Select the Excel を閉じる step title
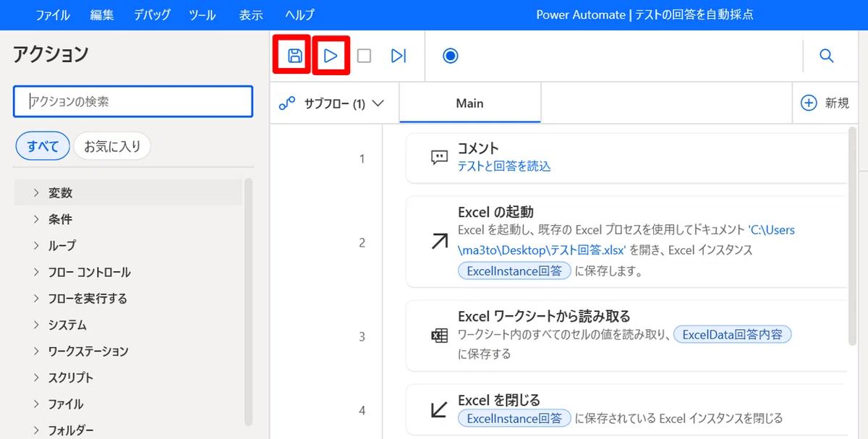The height and width of the screenshot is (439, 868). [x=499, y=400]
